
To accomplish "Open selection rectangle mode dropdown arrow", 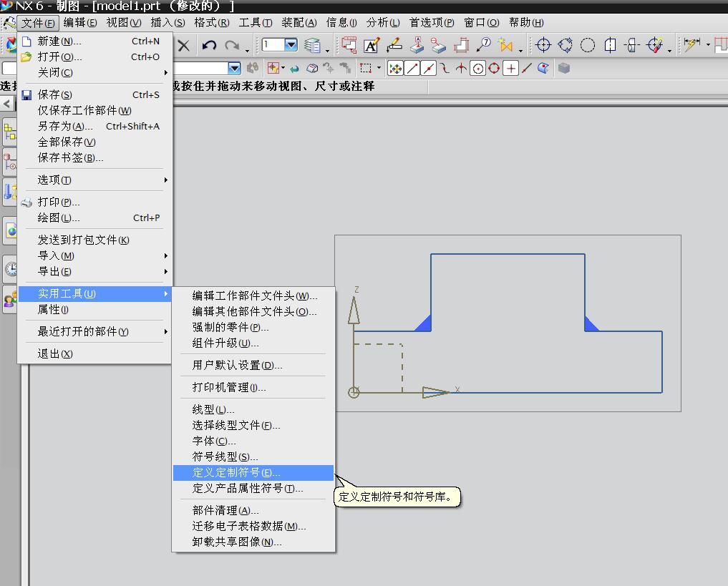I will click(x=379, y=68).
